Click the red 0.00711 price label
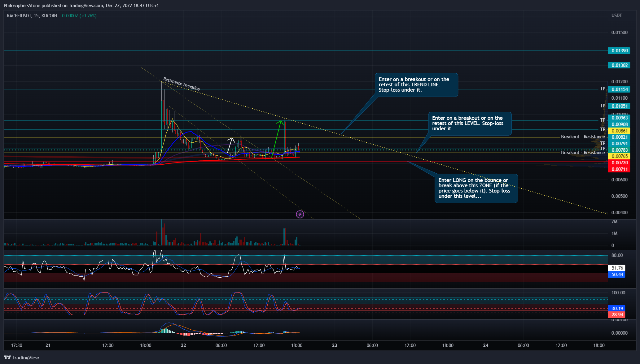 [619, 169]
